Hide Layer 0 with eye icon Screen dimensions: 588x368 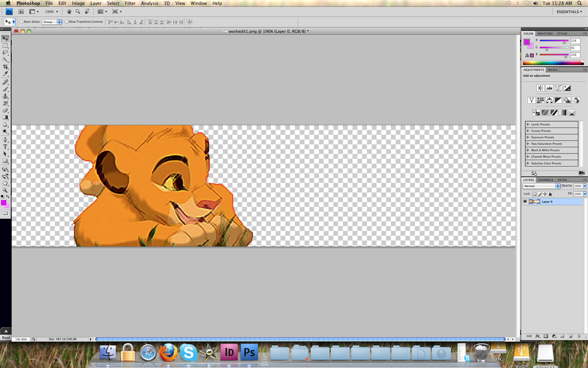click(525, 201)
